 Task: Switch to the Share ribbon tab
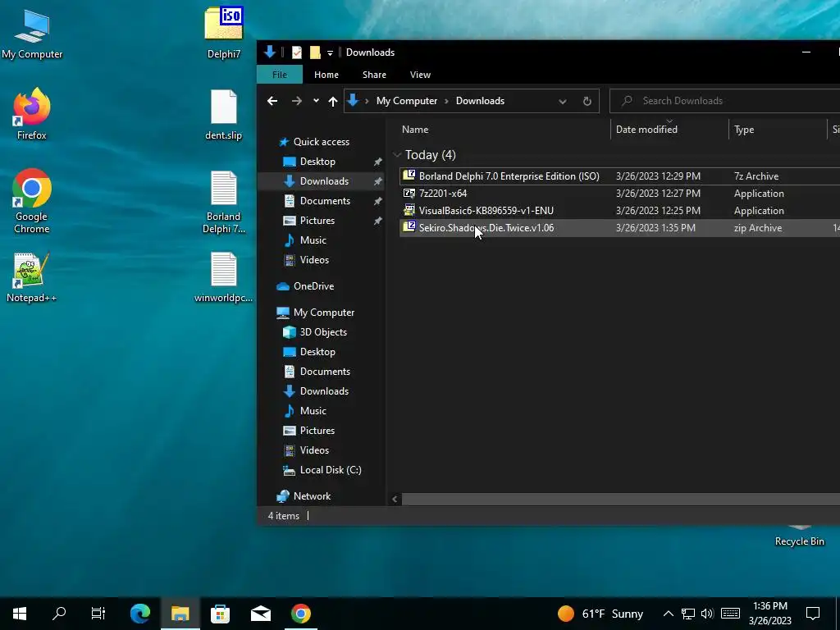click(x=374, y=75)
